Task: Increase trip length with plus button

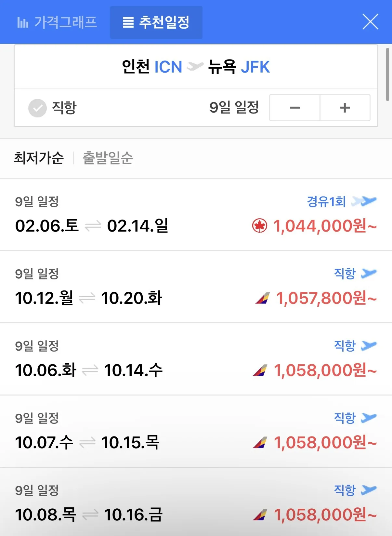Action: click(x=345, y=108)
